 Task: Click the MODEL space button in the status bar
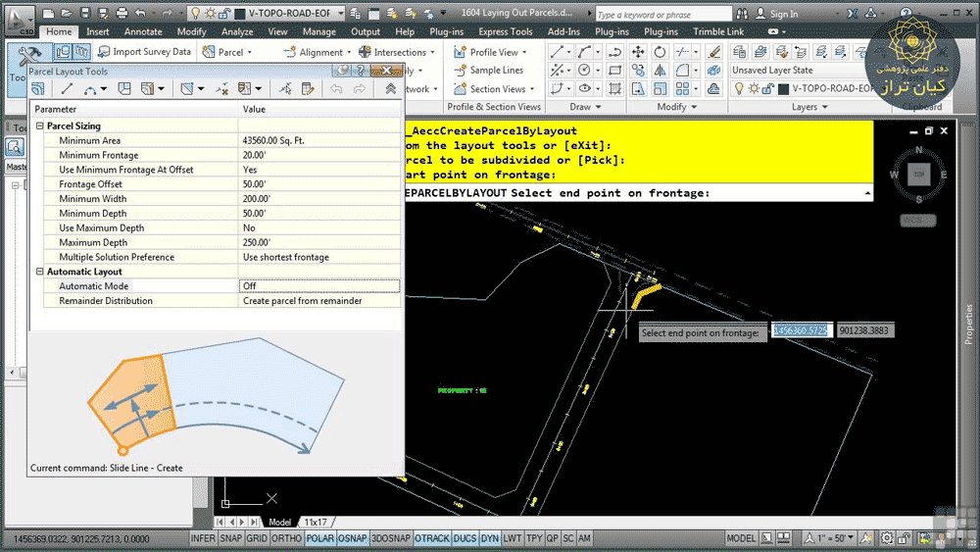[741, 538]
